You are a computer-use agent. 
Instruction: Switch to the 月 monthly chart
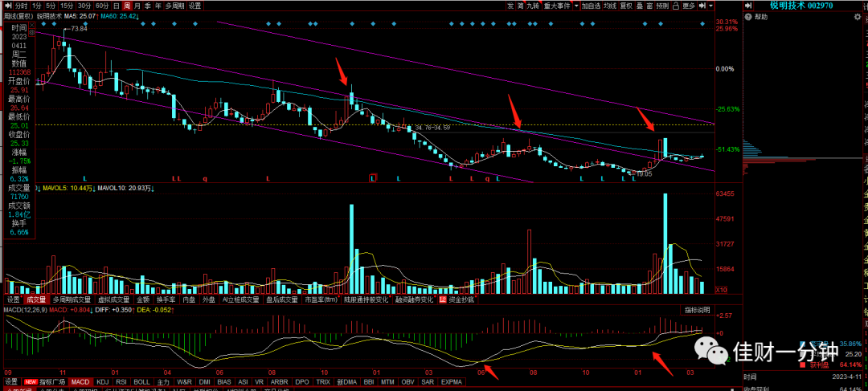point(137,6)
